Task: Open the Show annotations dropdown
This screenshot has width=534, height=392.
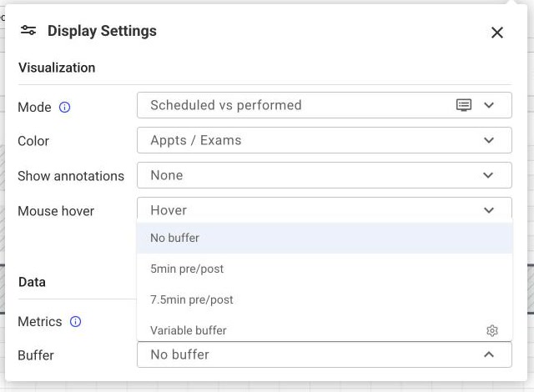Action: tap(325, 175)
